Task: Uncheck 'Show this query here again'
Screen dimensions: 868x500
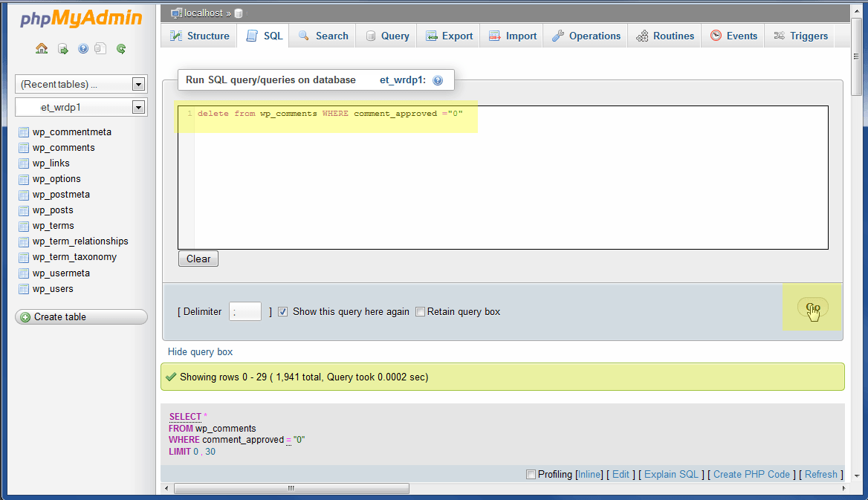Action: [283, 312]
